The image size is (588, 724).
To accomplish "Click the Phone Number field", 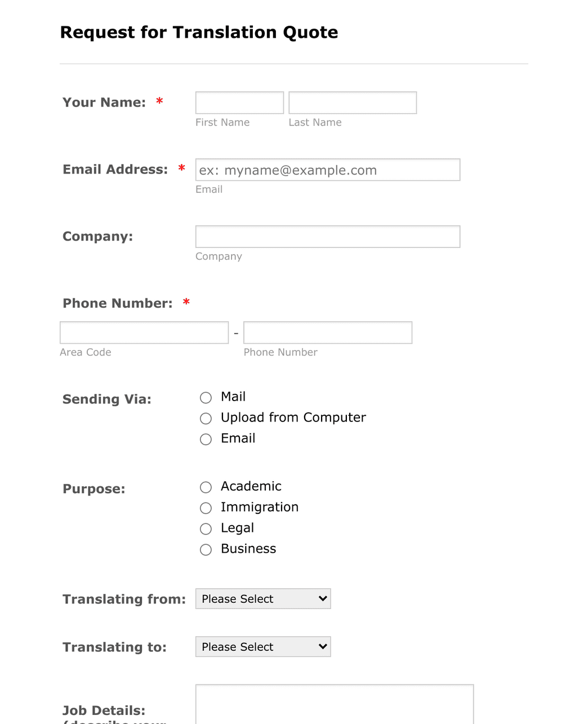I will (327, 332).
